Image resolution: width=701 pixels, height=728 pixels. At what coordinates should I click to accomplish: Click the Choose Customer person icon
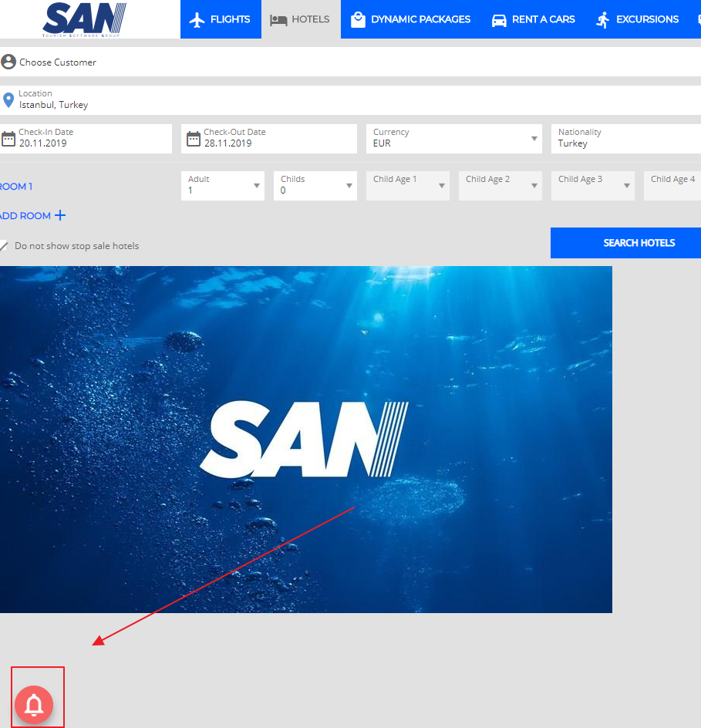(8, 62)
